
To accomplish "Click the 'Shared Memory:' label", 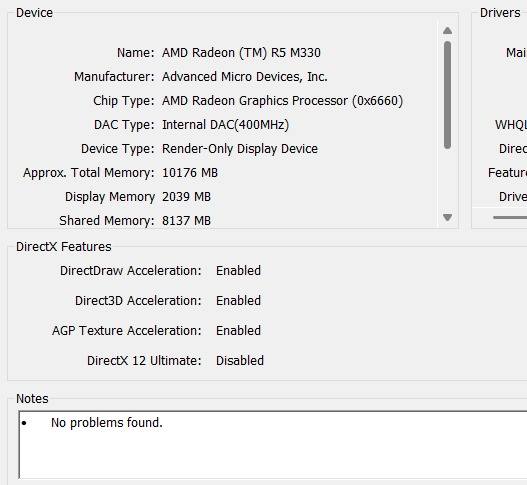I will 107,221.
